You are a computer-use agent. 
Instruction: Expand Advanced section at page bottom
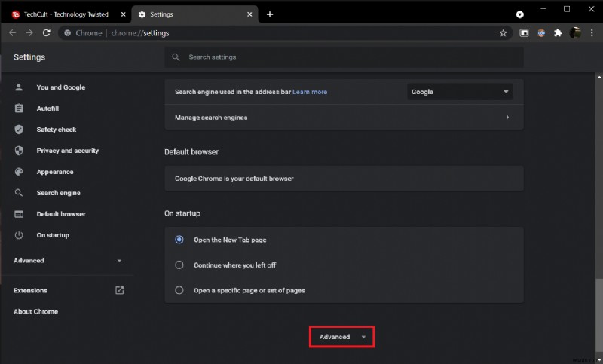pyautogui.click(x=341, y=337)
